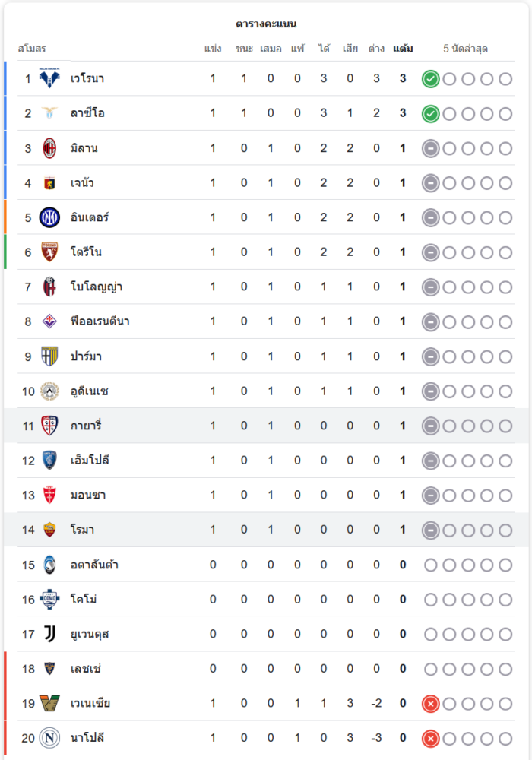532x760 pixels.
Task: Open the โบโลญญ่า team link
Action: coord(97,287)
